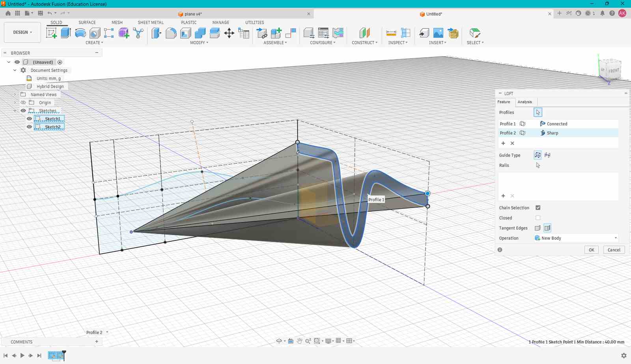Toggle Chain Selection checkbox
Image resolution: width=631 pixels, height=364 pixels.
(538, 208)
